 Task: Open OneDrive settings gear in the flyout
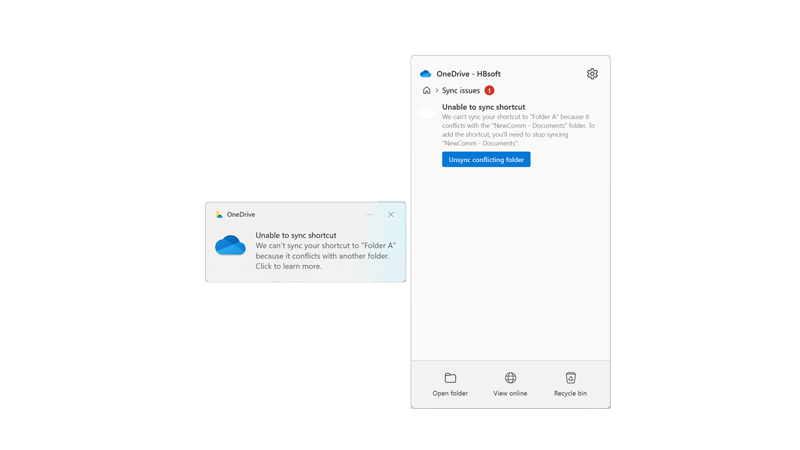[592, 74]
